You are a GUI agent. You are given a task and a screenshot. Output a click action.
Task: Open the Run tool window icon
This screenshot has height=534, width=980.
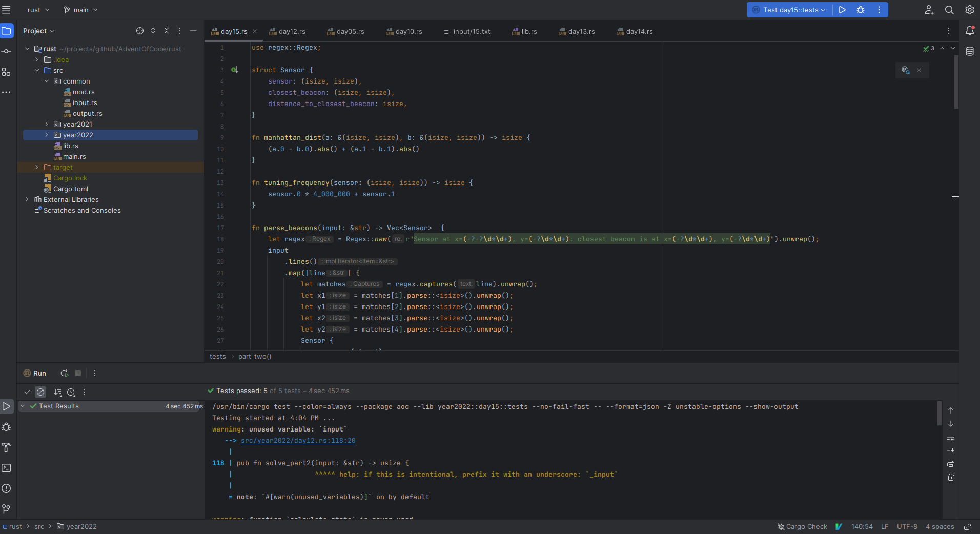coord(7,406)
